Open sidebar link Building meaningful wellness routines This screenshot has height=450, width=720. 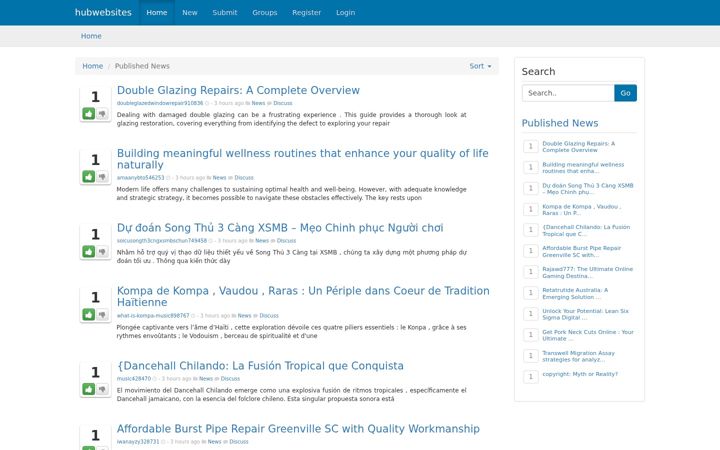583,168
